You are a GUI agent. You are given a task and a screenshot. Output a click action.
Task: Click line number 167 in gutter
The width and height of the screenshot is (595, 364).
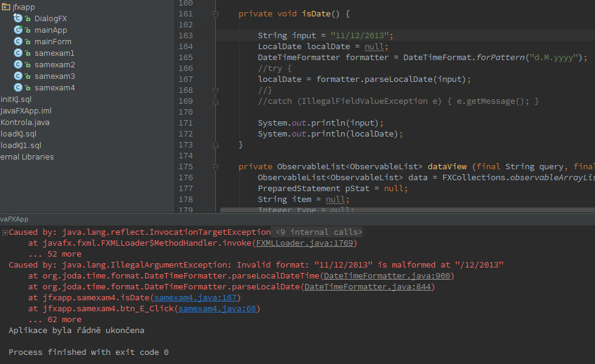pos(186,79)
